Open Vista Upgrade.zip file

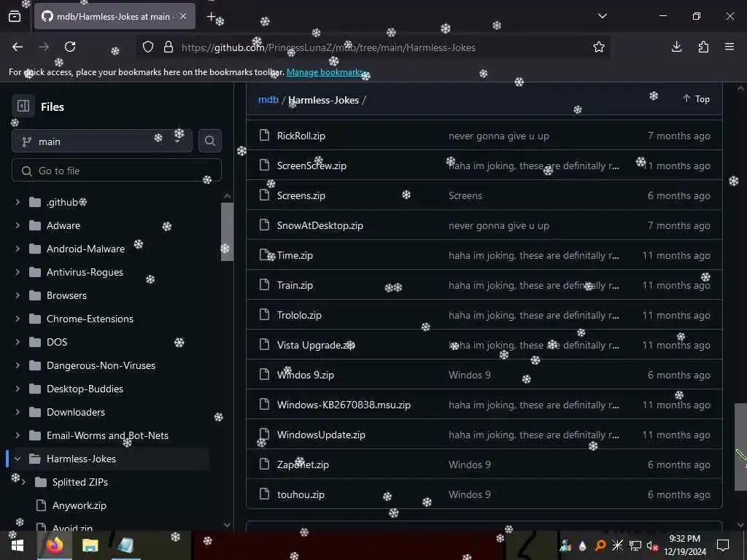316,345
